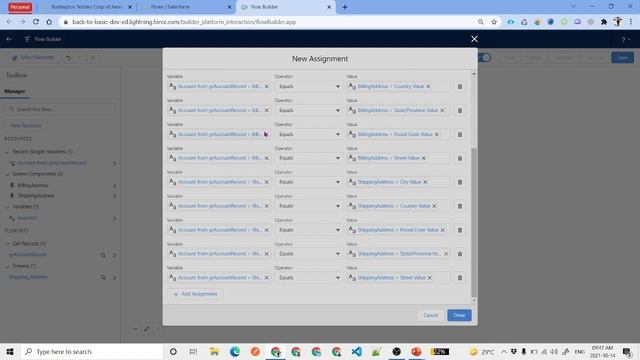The height and width of the screenshot is (360, 640).
Task: Open Operator dropdown for ShippingAddress State/Province row
Action: (x=309, y=253)
